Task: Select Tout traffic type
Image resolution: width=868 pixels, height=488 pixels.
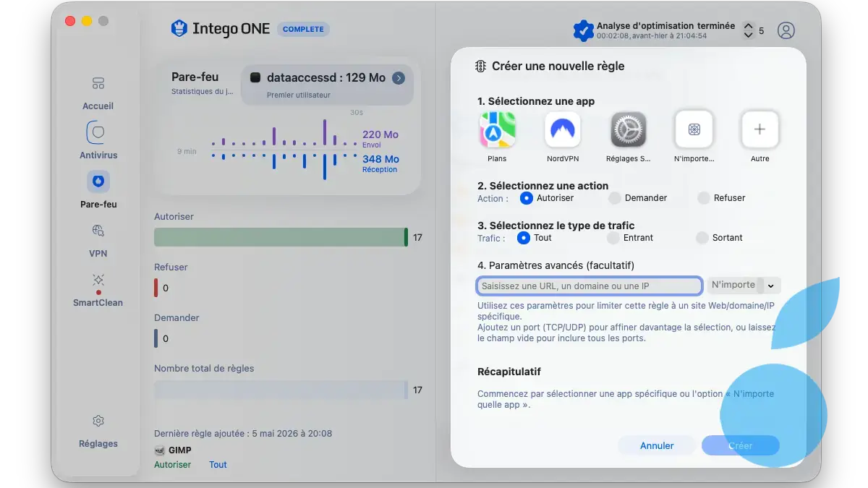Action: [x=524, y=237]
